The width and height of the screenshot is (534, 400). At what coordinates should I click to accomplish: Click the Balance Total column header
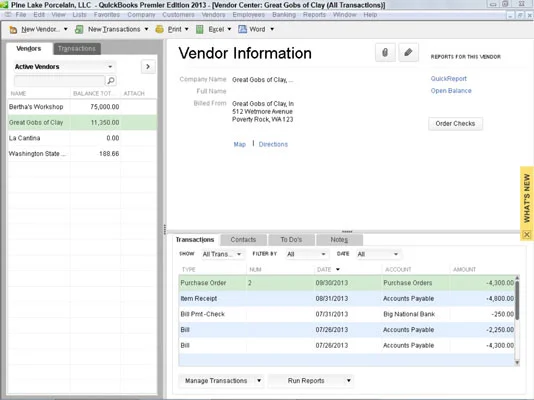pyautogui.click(x=96, y=94)
